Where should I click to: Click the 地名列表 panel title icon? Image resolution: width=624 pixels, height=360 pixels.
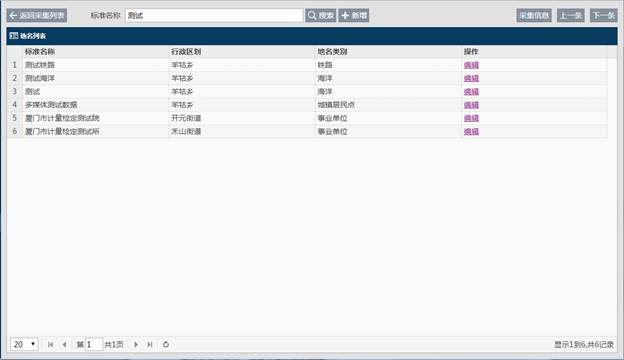[x=14, y=36]
